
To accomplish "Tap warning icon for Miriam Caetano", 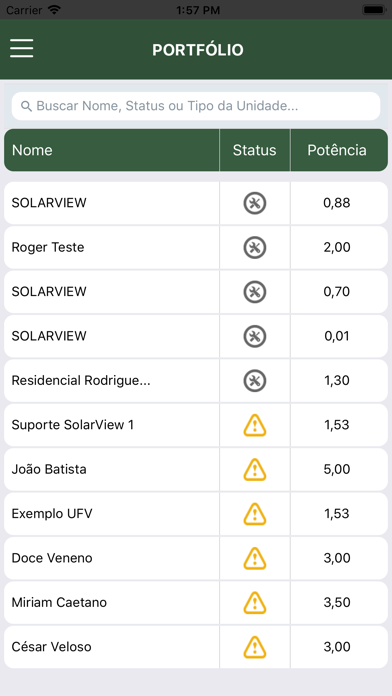I will 255,602.
